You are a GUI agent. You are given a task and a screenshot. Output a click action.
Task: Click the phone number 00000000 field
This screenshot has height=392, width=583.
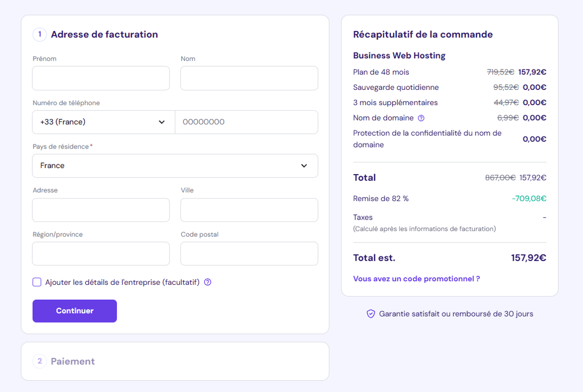click(x=247, y=122)
